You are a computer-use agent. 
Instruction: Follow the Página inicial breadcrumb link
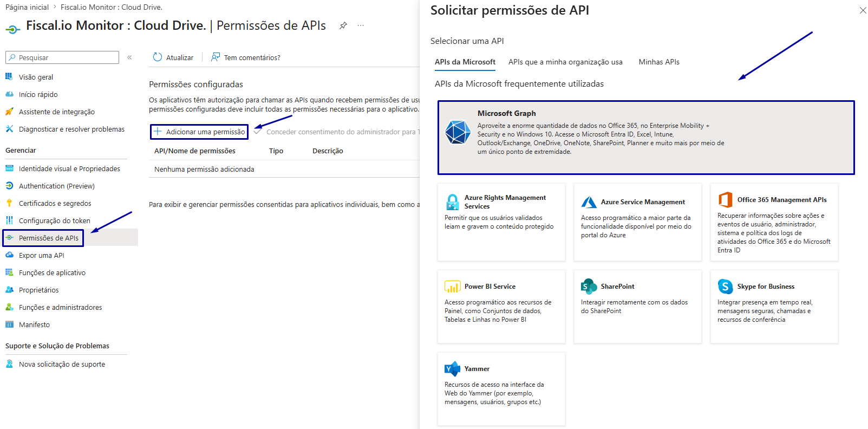coord(27,7)
